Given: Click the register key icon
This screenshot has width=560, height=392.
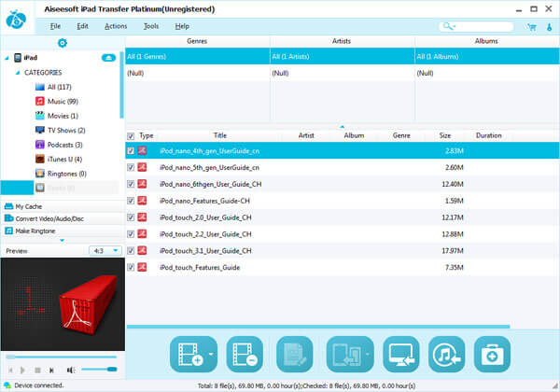Looking at the screenshot, I should [x=550, y=27].
